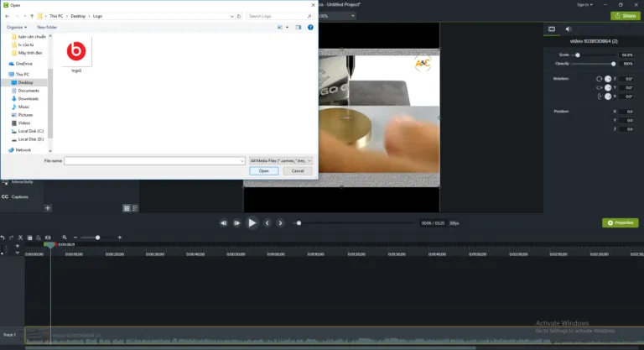Image resolution: width=644 pixels, height=350 pixels.
Task: Click the undo arrow on timeline toolbar
Action: pos(3,238)
